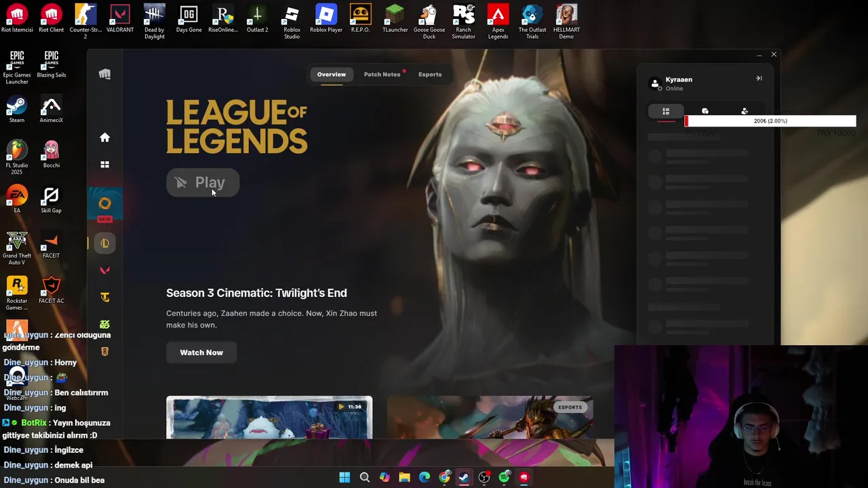This screenshot has height=488, width=868.
Task: Click the Watch Now button
Action: pos(201,352)
